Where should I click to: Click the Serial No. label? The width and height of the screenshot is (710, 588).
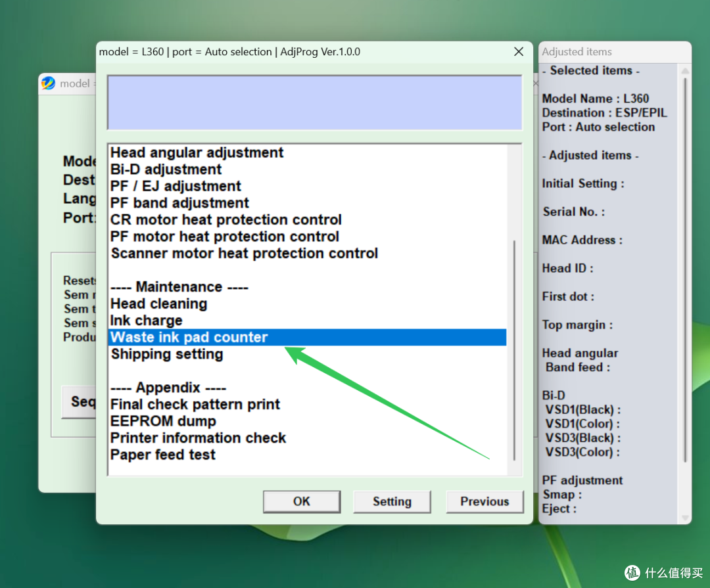(x=574, y=212)
